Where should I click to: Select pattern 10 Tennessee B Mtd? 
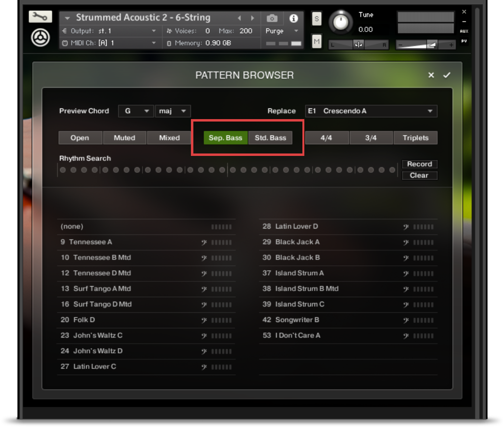coord(146,258)
